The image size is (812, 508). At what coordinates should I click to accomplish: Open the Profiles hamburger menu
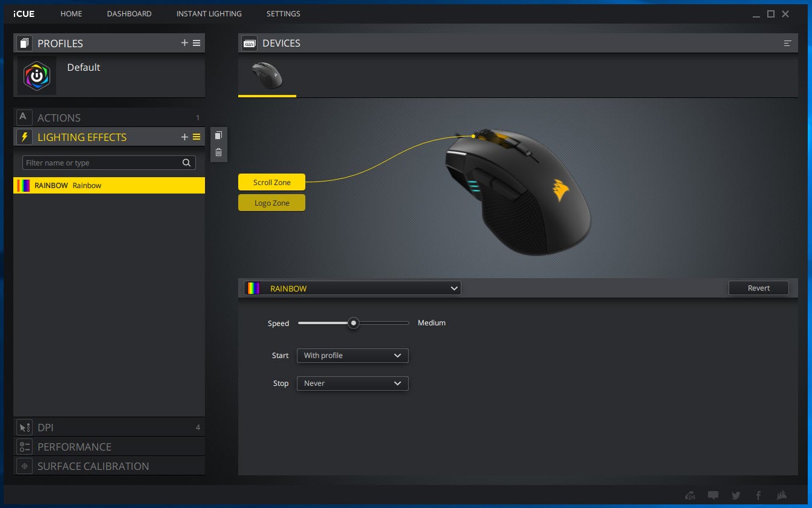click(197, 43)
